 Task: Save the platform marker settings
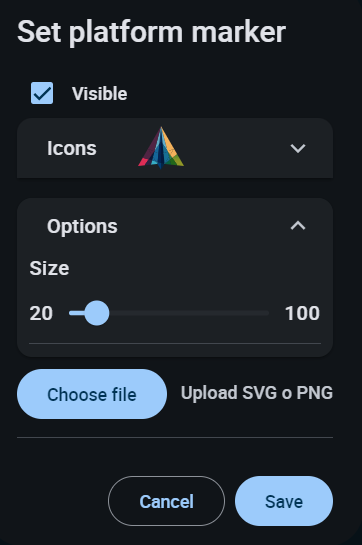(284, 501)
